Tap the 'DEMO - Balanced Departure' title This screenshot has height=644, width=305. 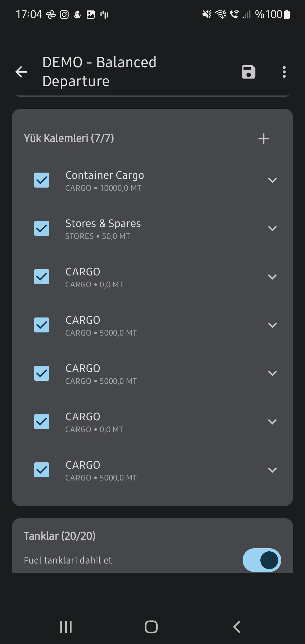(x=99, y=72)
